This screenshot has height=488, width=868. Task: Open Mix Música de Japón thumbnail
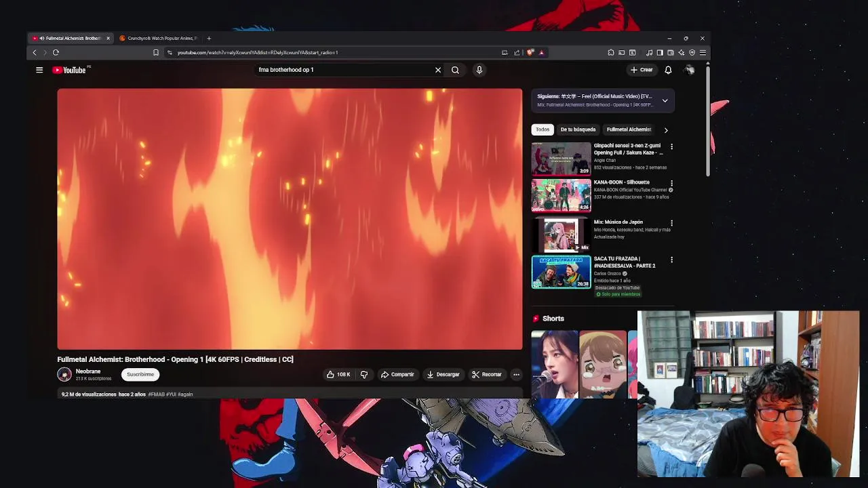click(x=561, y=235)
